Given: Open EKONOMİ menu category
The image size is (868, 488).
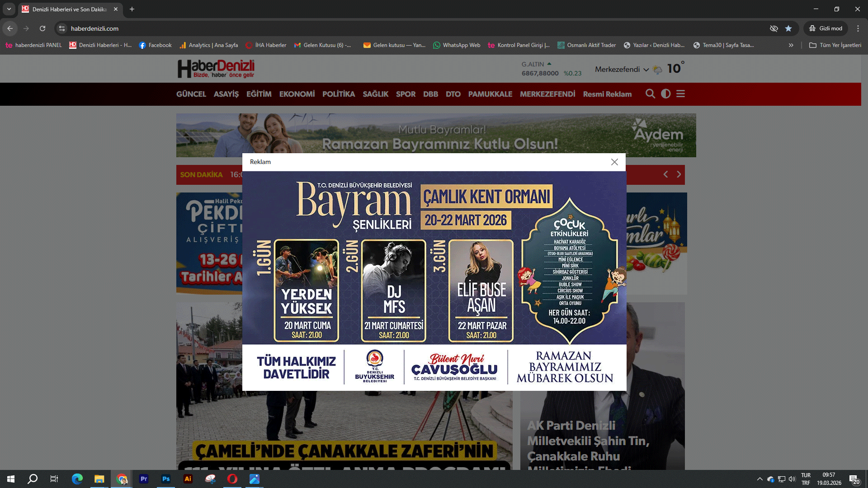Looking at the screenshot, I should [297, 94].
